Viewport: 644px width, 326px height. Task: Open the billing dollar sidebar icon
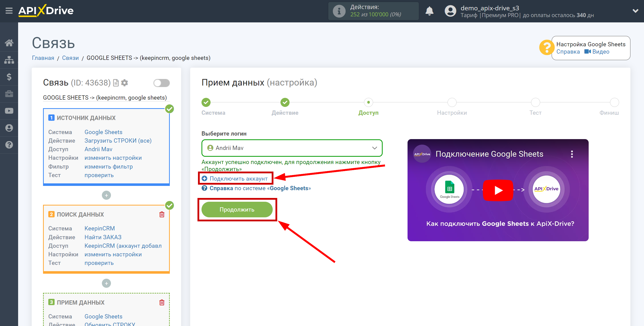tap(9, 77)
